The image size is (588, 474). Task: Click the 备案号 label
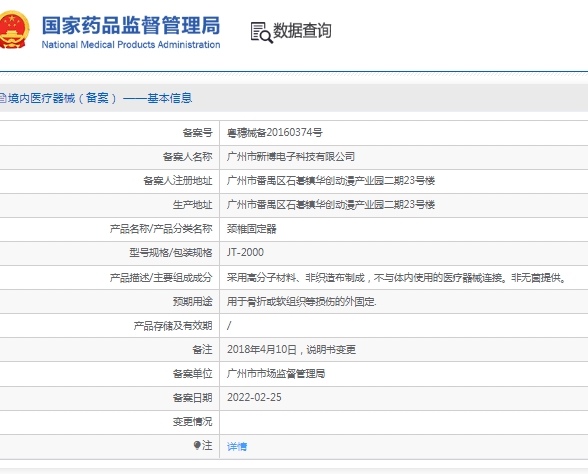pos(197,133)
